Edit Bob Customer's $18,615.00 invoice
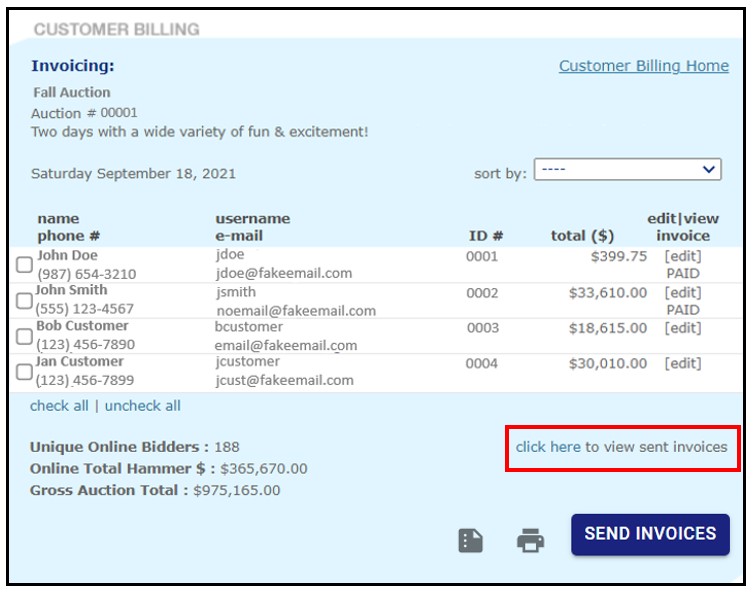The width and height of the screenshot is (754, 592). tap(683, 328)
